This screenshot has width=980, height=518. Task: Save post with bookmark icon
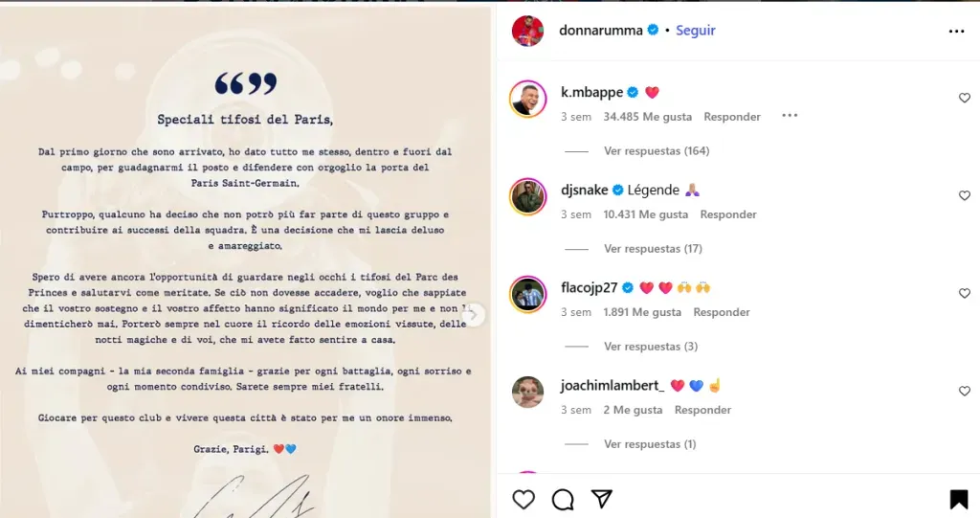[x=959, y=499]
